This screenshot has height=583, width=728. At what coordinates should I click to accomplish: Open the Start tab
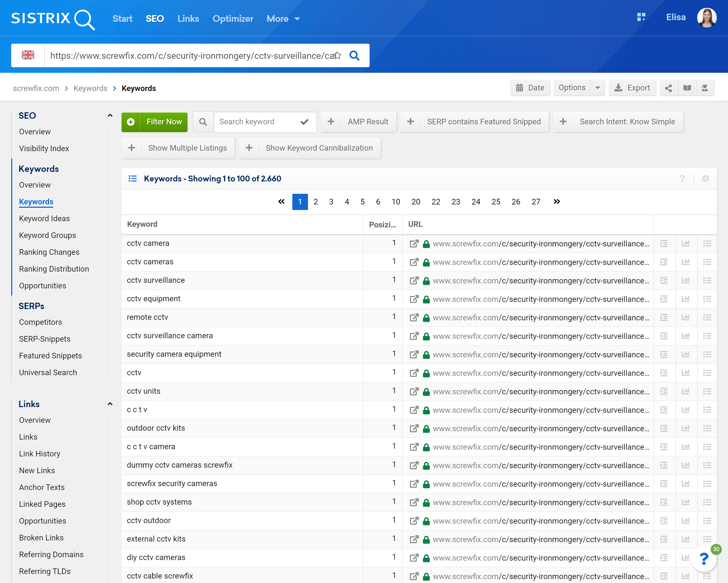(122, 19)
